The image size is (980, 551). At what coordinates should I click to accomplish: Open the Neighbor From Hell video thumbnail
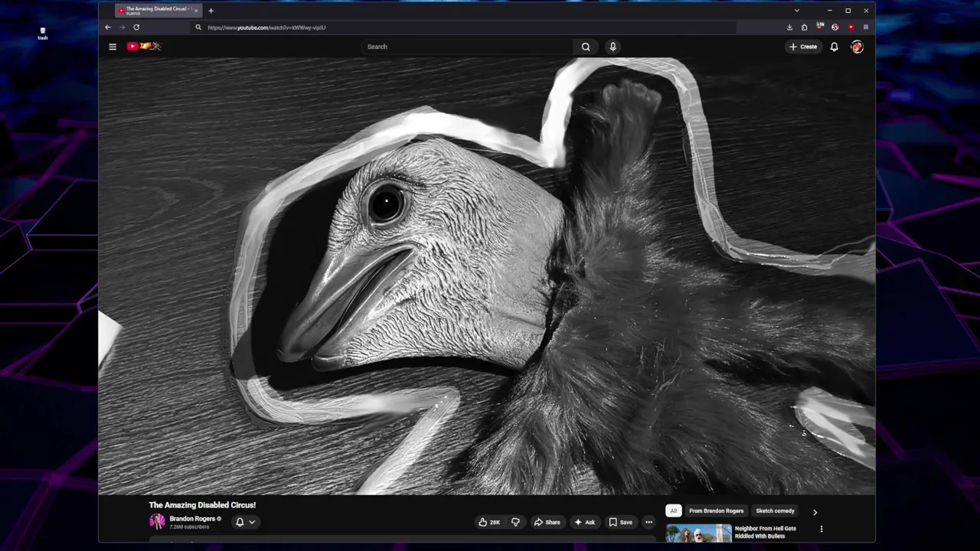698,533
